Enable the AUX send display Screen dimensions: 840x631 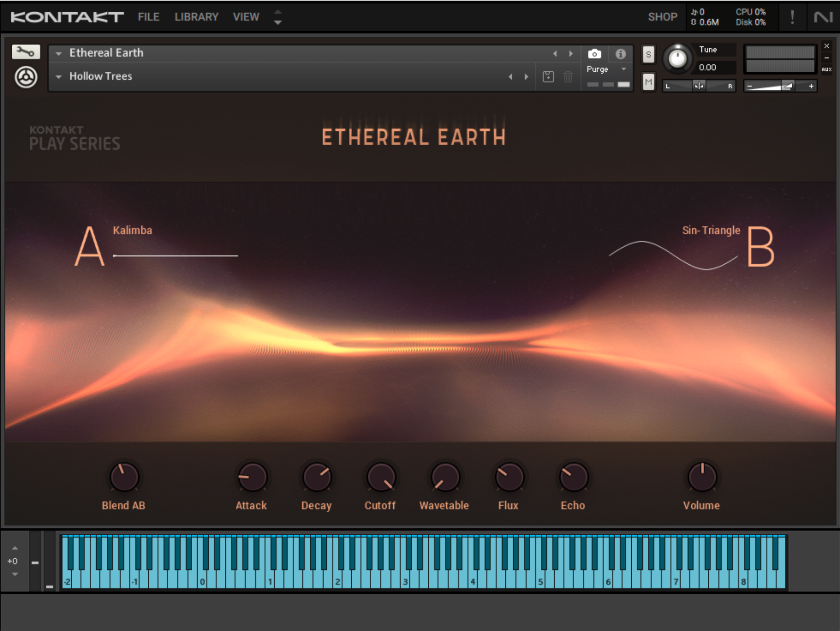(x=826, y=69)
